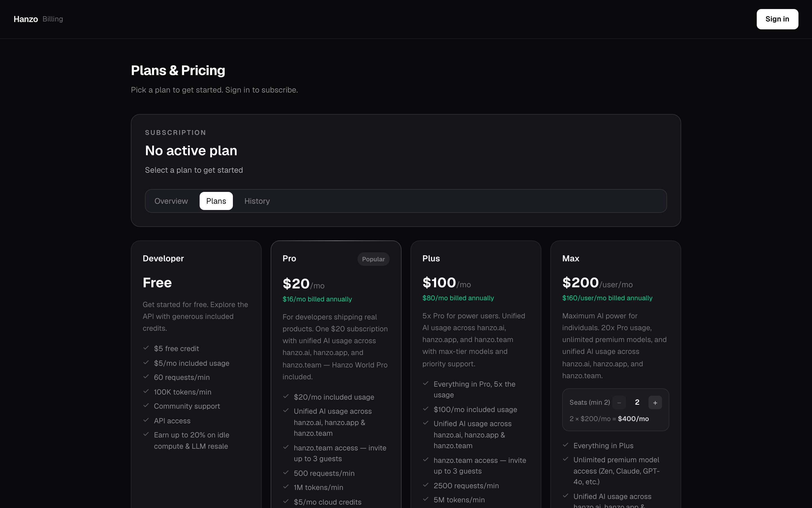Open the Hanzo logo link
Screen dimensions: 812x508
[26, 19]
